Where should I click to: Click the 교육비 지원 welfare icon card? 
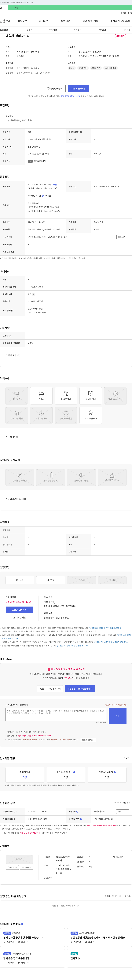coord(90,396)
